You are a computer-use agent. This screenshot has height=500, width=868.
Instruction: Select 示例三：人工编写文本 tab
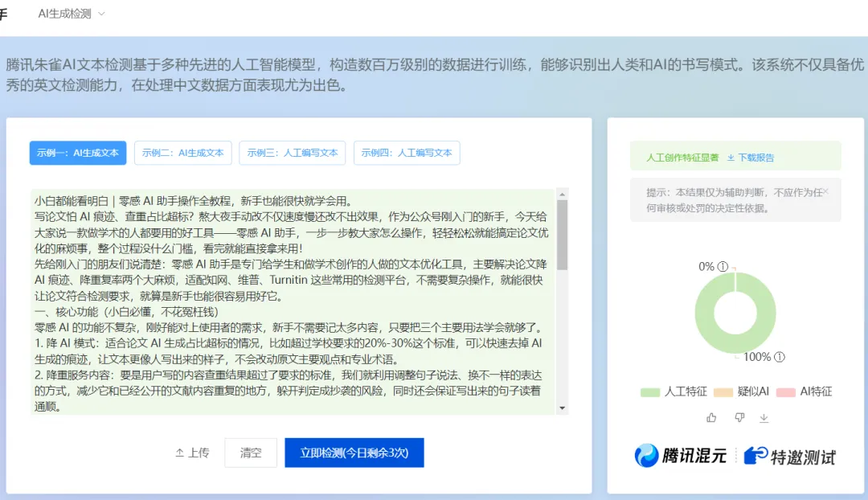click(x=293, y=153)
